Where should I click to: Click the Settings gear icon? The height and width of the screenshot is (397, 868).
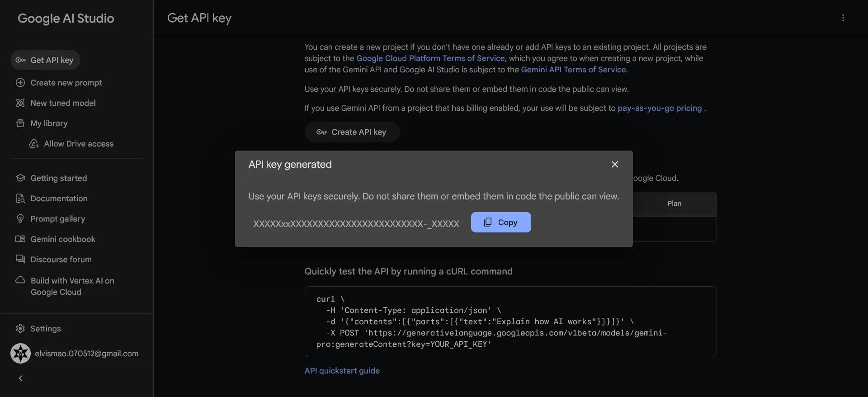pyautogui.click(x=20, y=329)
